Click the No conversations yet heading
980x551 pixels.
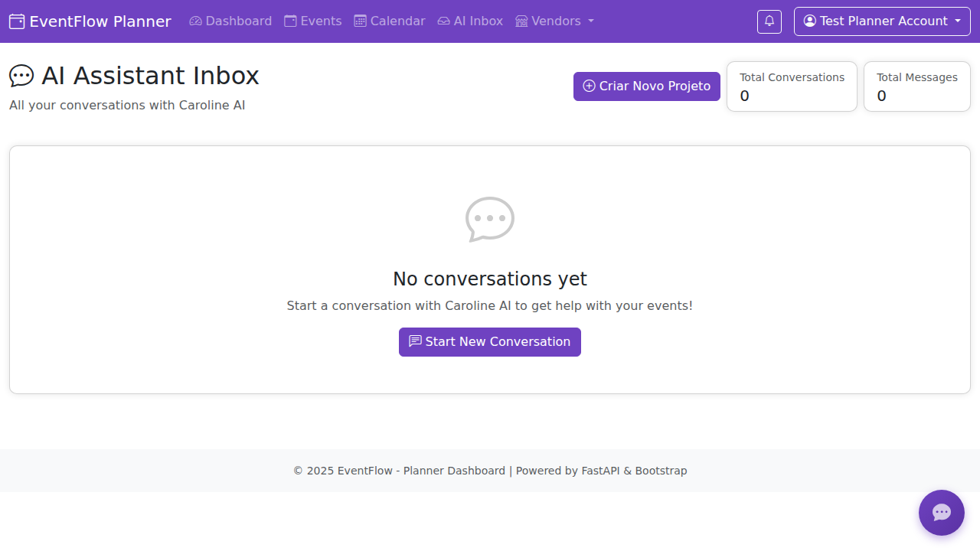pyautogui.click(x=490, y=279)
